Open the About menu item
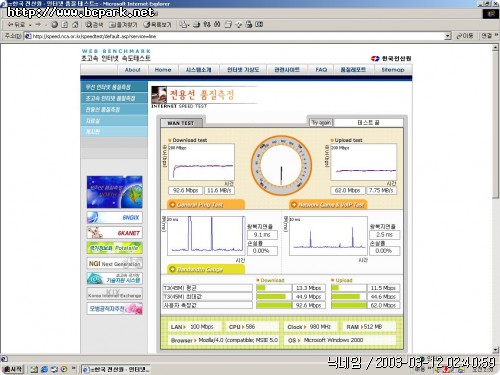Viewport: 500px width, 375px height. (132, 70)
